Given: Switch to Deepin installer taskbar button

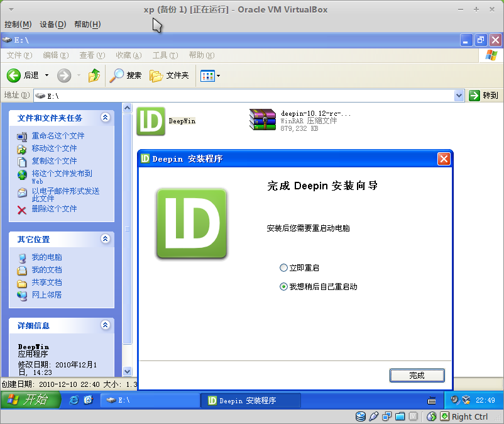Looking at the screenshot, I should (251, 401).
